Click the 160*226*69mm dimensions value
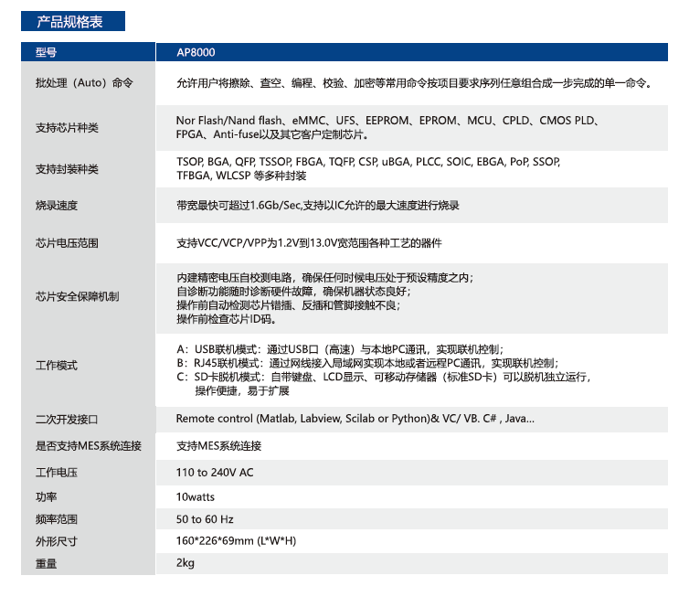This screenshot has width=700, height=597. tap(236, 540)
